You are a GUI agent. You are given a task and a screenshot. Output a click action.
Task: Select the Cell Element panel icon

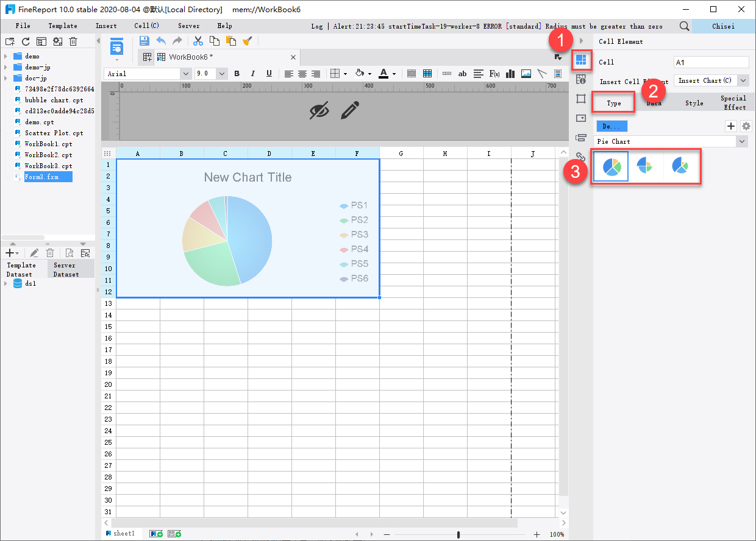coord(581,60)
